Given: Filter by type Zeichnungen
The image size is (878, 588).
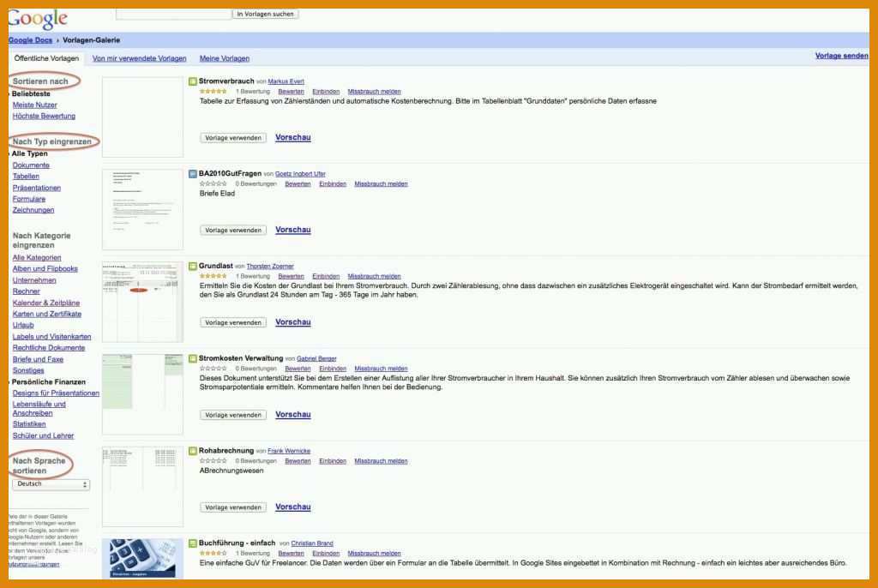Looking at the screenshot, I should click(33, 211).
